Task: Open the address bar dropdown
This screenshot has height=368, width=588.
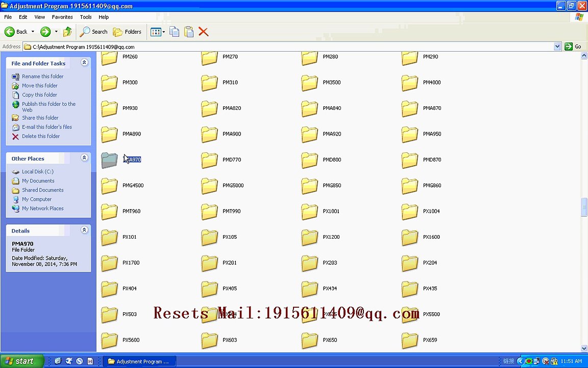Action: (x=557, y=47)
